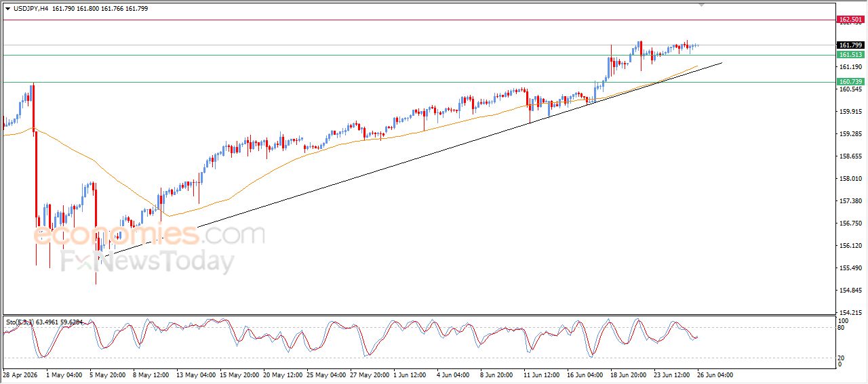Click the 16 Jun 04:00 time label
This screenshot has height=384, width=868.
(x=587, y=375)
